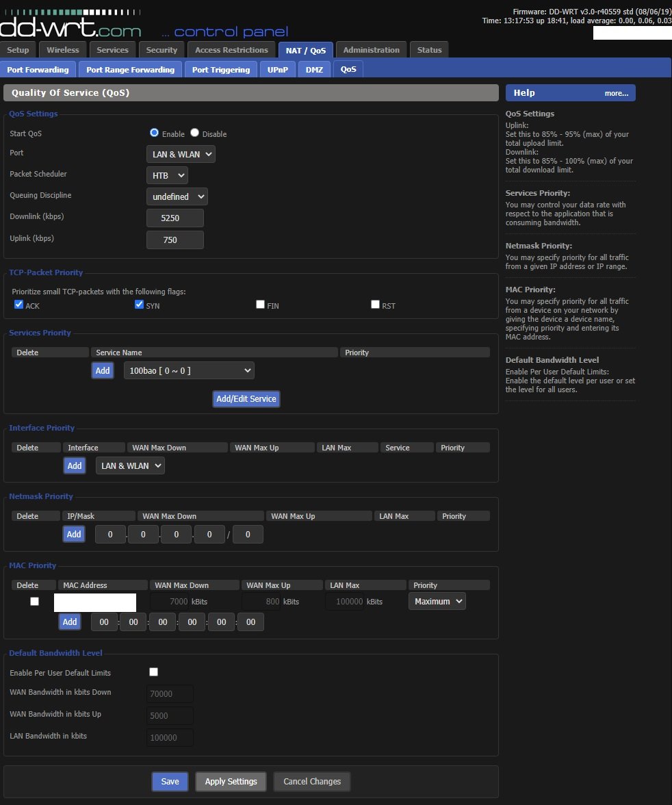Open the Packet Scheduler HTB dropdown

(x=167, y=175)
